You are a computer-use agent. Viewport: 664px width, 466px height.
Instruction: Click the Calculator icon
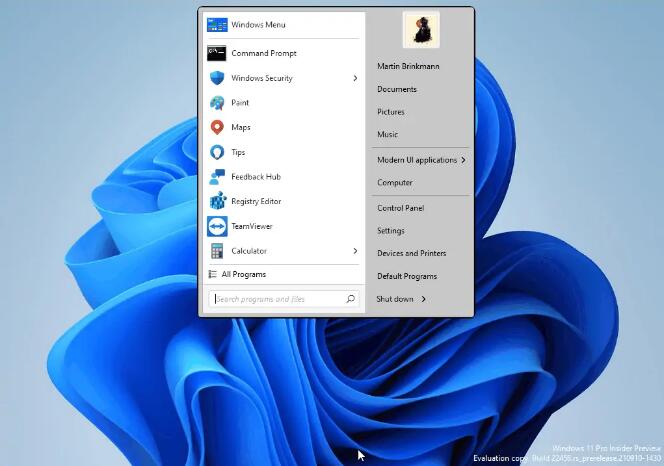click(x=217, y=251)
